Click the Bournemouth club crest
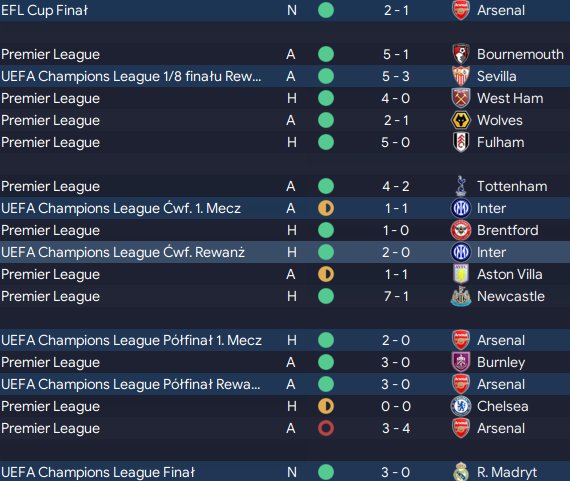This screenshot has height=481, width=570. click(x=461, y=54)
